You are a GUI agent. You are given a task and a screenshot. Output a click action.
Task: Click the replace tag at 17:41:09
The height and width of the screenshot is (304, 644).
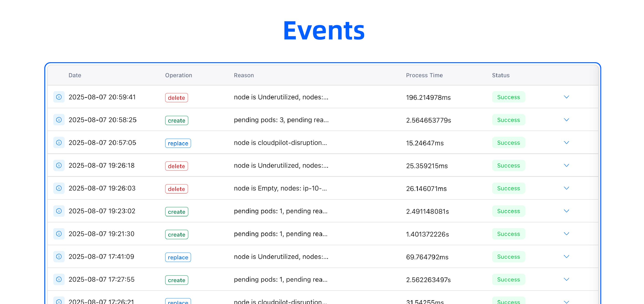tap(178, 257)
